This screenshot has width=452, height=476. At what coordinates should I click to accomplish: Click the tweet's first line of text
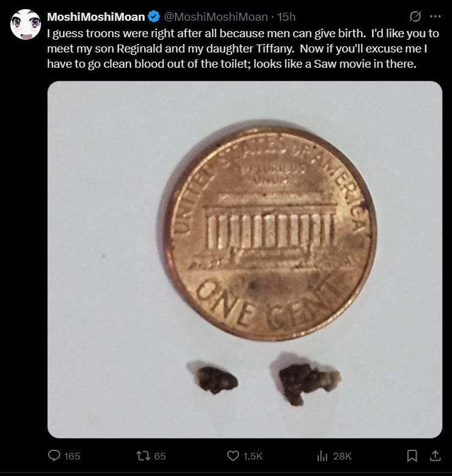pos(243,34)
